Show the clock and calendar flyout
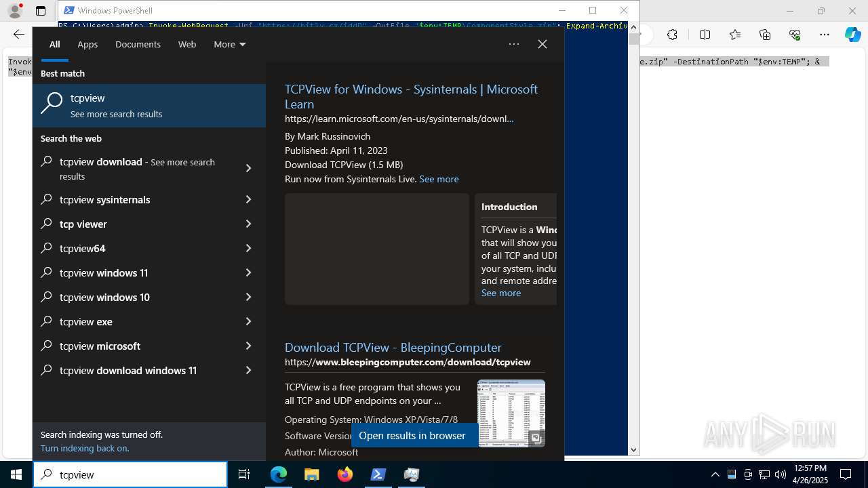Screen dimensions: 868x488 (x=810, y=474)
